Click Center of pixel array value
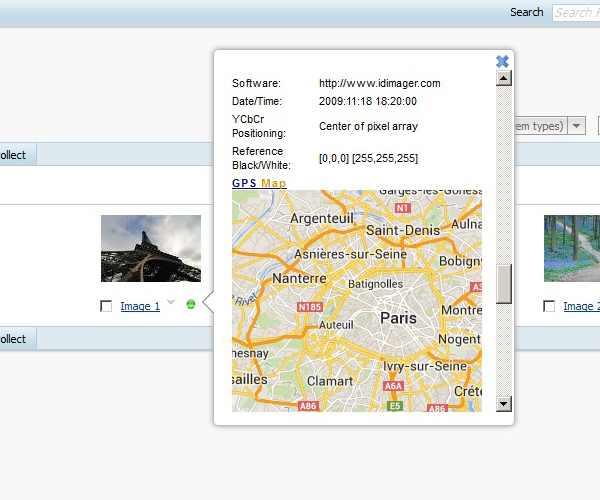The width and height of the screenshot is (600, 500). [x=368, y=126]
